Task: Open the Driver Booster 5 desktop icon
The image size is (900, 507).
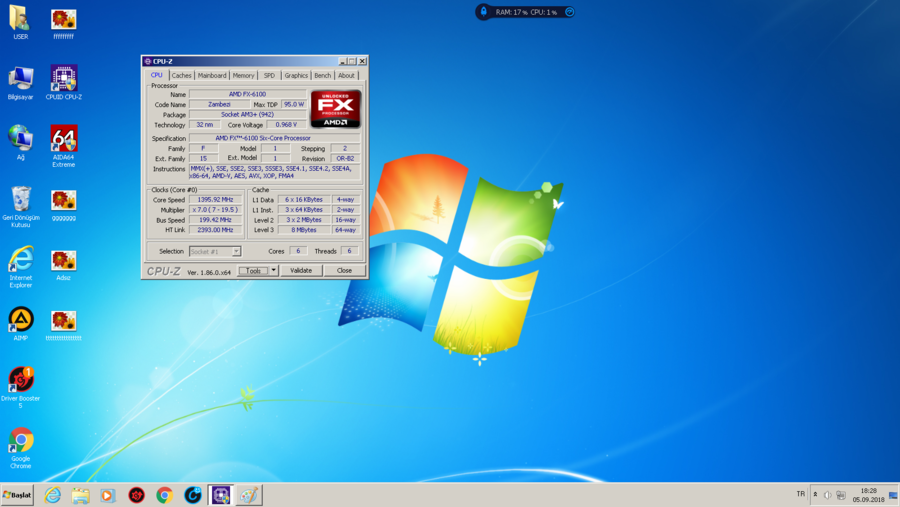Action: pyautogui.click(x=21, y=380)
